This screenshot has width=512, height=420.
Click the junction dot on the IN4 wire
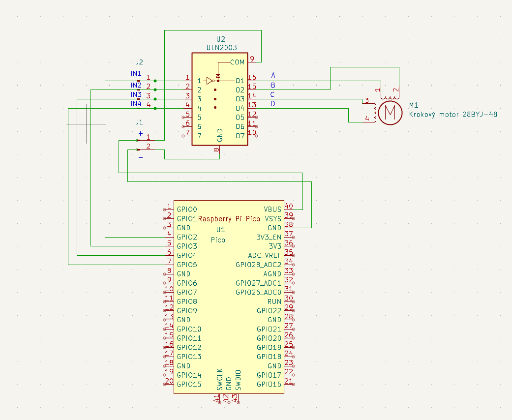pyautogui.click(x=155, y=108)
